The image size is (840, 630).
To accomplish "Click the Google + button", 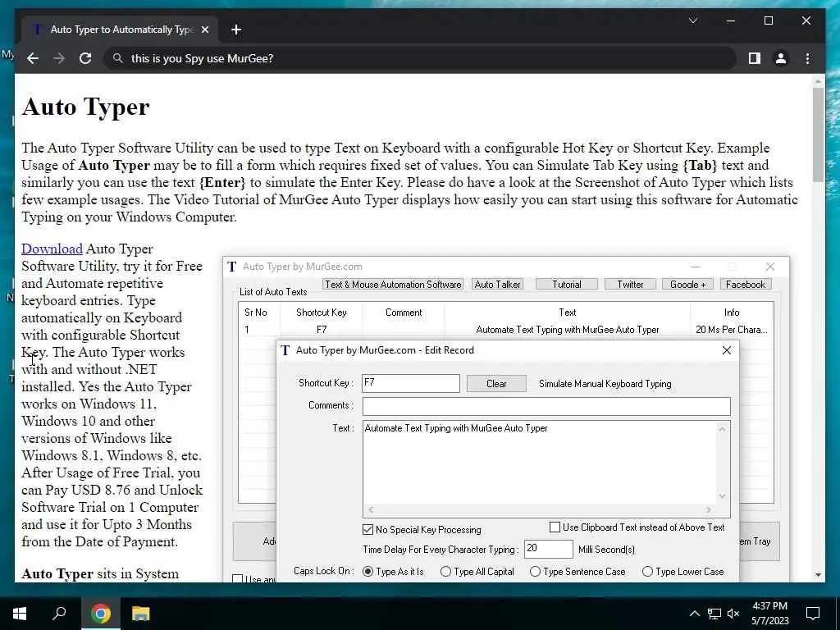I will tap(688, 285).
